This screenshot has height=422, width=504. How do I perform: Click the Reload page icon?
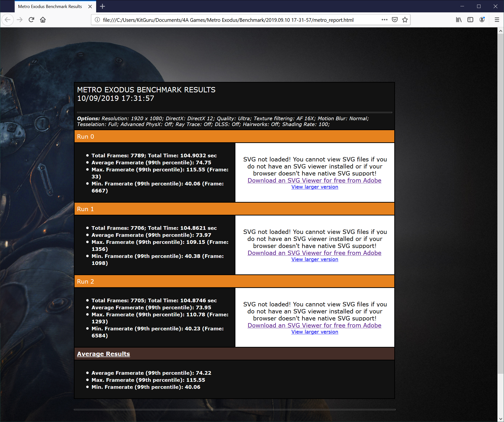click(x=31, y=20)
